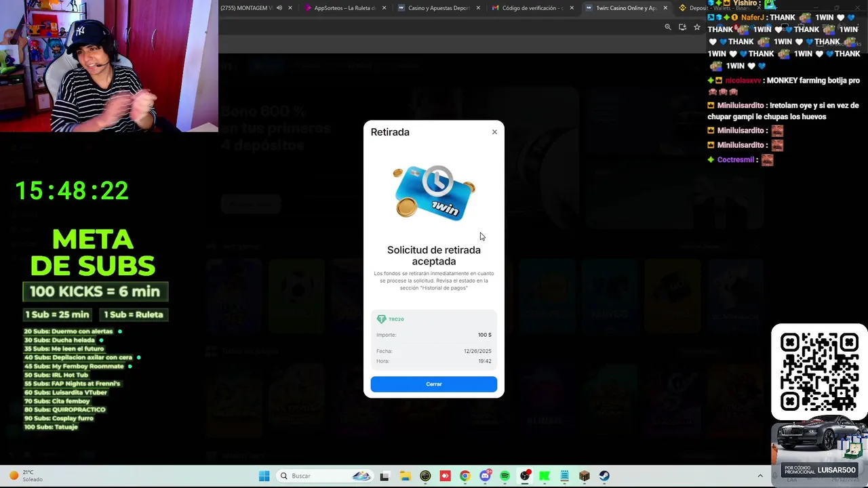The height and width of the screenshot is (488, 868).
Task: Click the TRC20 Tether icon in the dialog
Action: (381, 319)
